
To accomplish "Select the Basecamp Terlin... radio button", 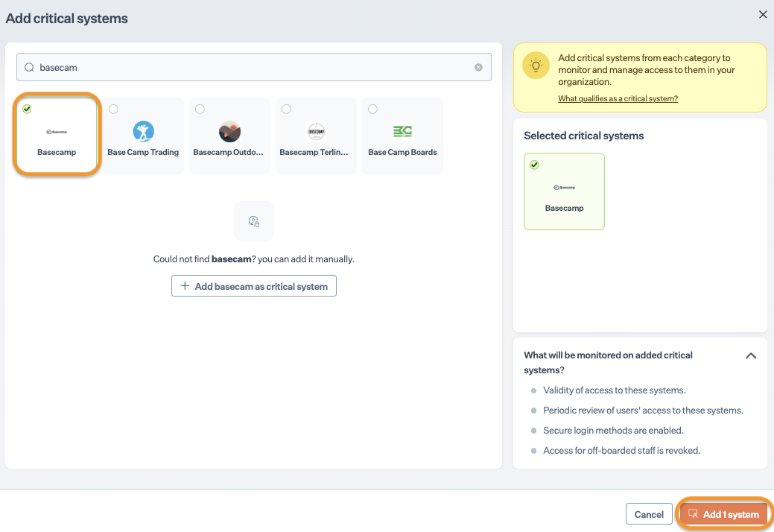I will 286,109.
